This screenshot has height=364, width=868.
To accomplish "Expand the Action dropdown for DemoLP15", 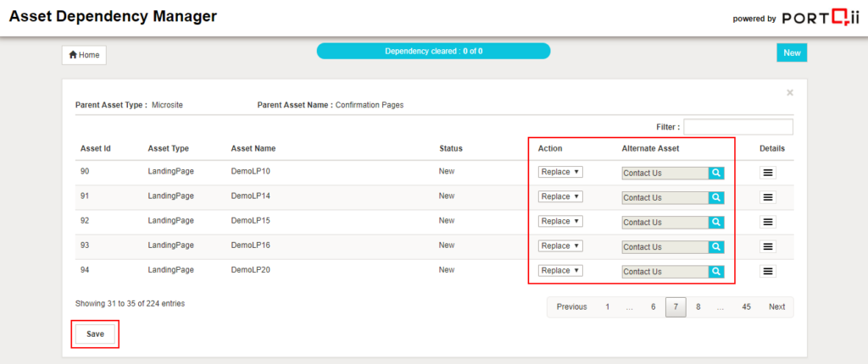I will 559,221.
